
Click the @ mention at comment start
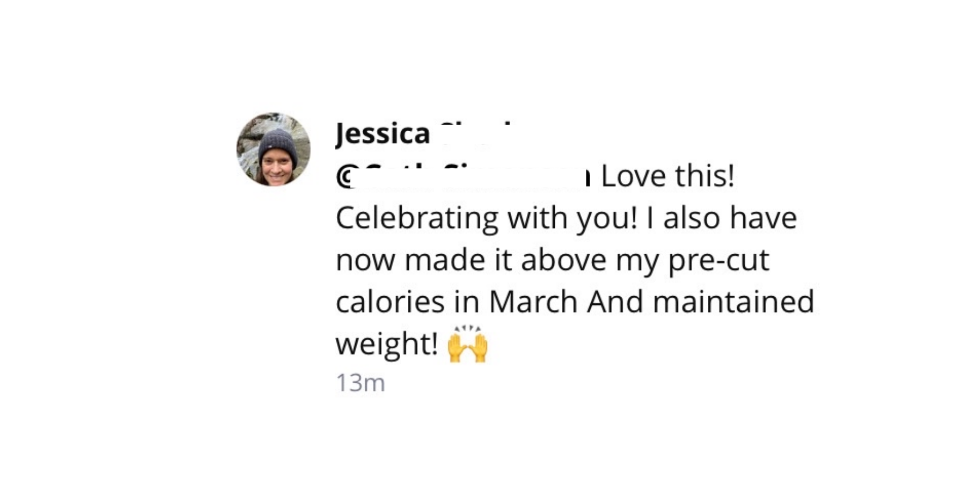pyautogui.click(x=344, y=177)
